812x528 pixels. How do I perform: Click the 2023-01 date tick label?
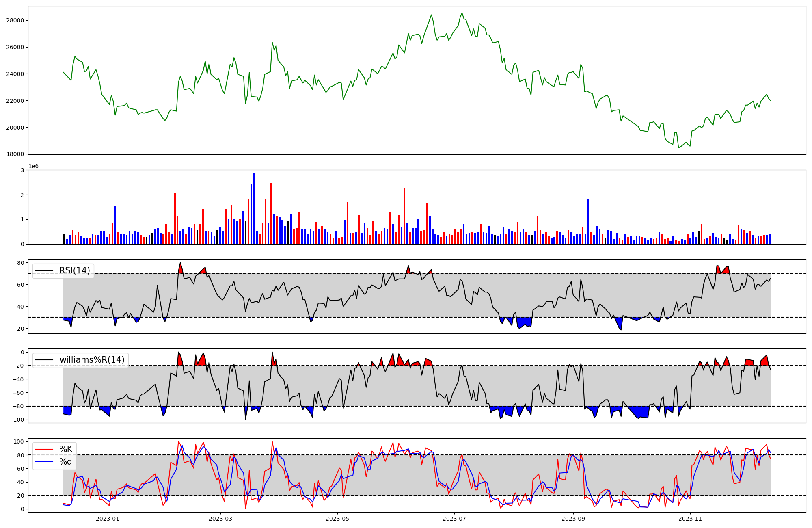(x=108, y=519)
